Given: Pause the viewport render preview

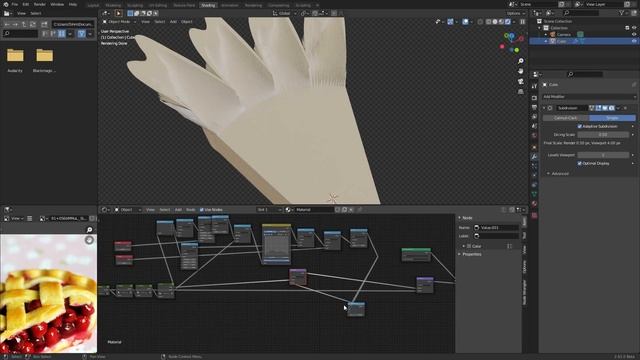Looking at the screenshot, I should click(x=522, y=22).
